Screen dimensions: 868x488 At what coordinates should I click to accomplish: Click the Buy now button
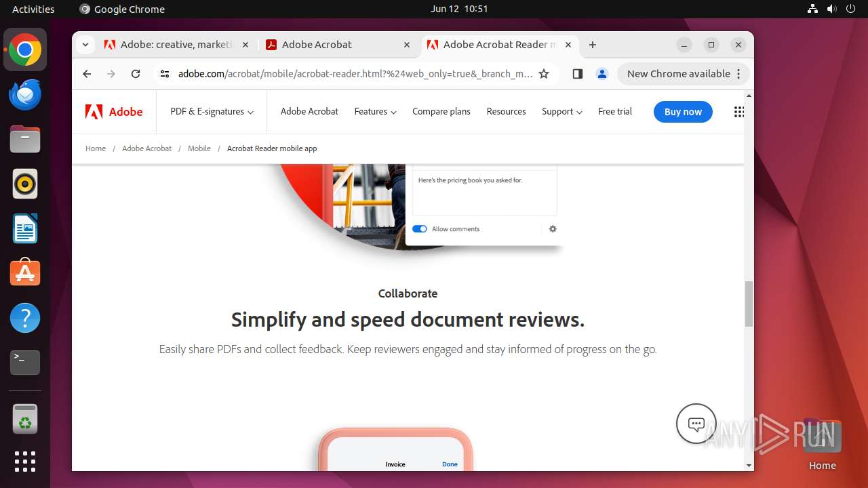click(683, 112)
